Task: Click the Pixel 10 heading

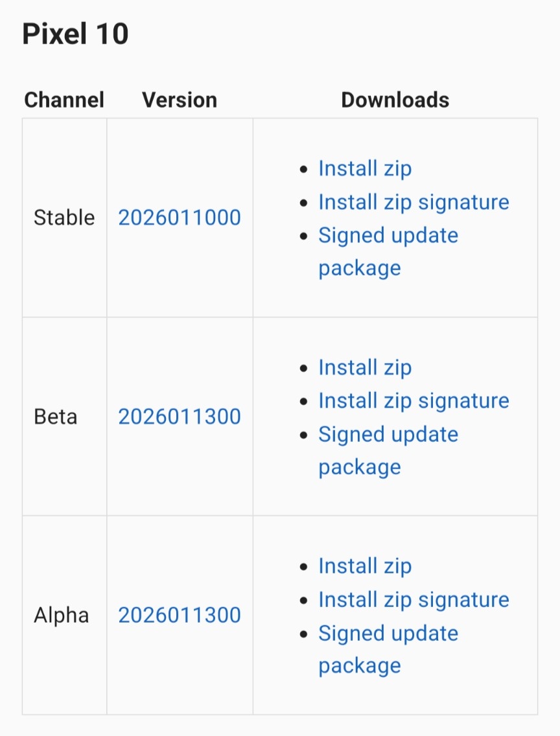Action: tap(75, 34)
